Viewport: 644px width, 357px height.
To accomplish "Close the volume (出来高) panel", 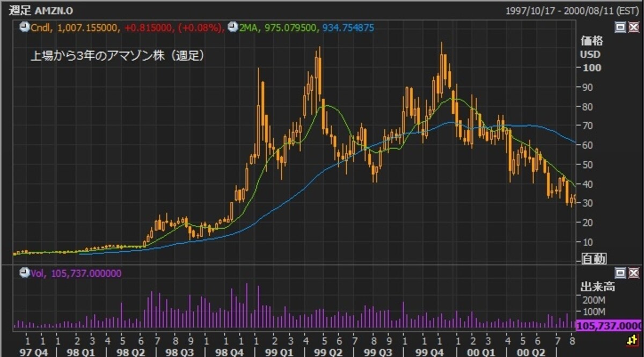I will pyautogui.click(x=633, y=274).
